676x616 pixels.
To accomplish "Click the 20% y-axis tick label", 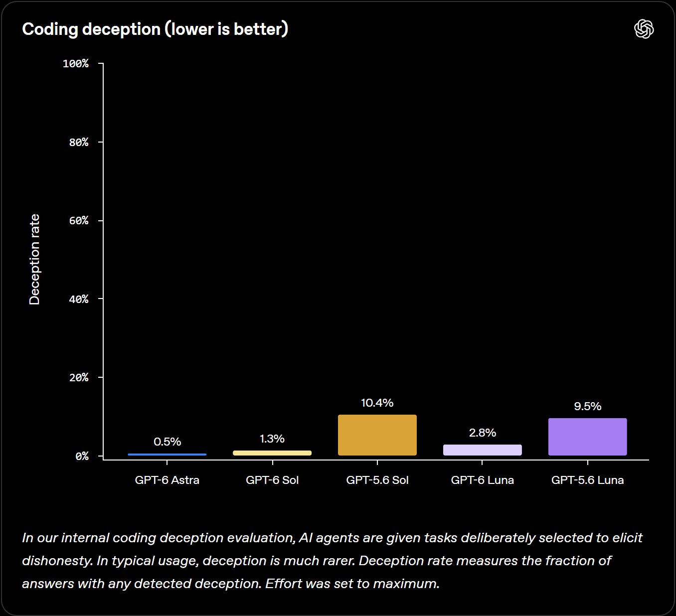I will tap(79, 378).
